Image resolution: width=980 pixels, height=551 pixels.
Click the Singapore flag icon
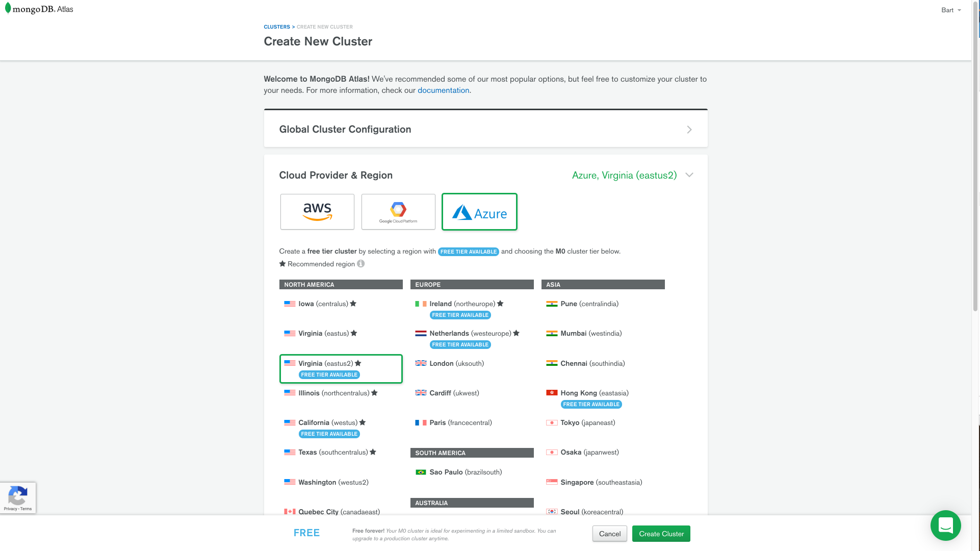552,482
